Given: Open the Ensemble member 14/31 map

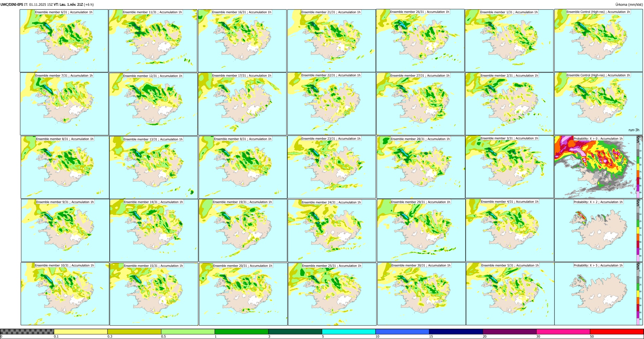Looking at the screenshot, I should (154, 230).
